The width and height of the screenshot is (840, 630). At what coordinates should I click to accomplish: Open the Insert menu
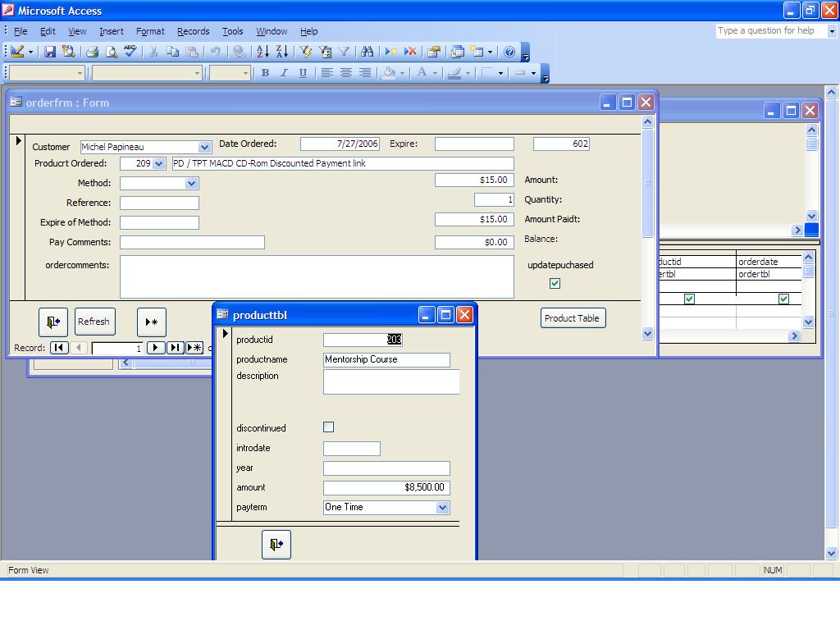pyautogui.click(x=111, y=31)
